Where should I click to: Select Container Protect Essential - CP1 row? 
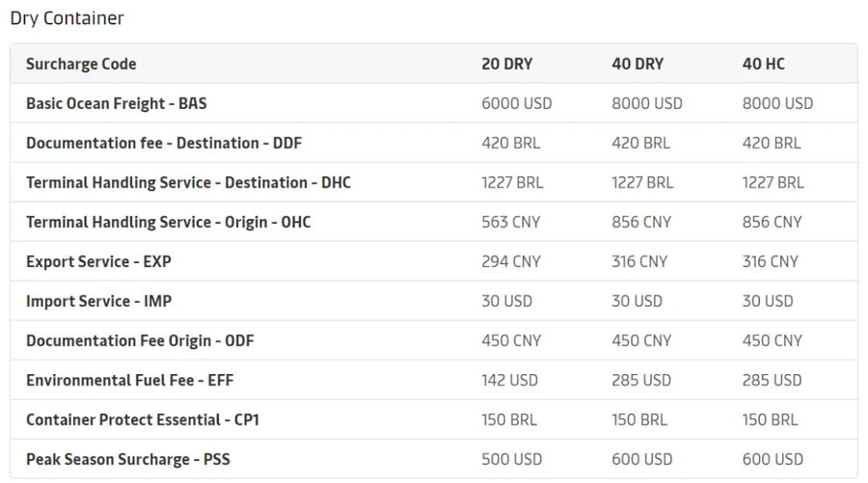tap(143, 420)
